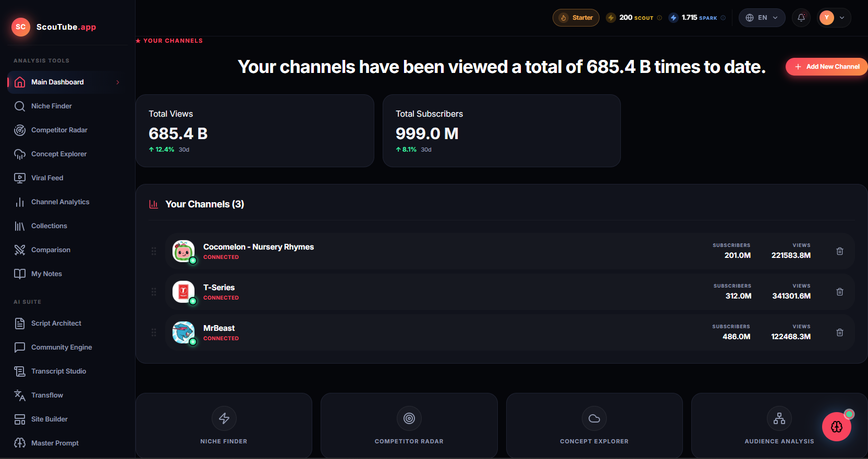This screenshot has width=868, height=459.
Task: Click the MrBeast channel avatar
Action: [184, 332]
